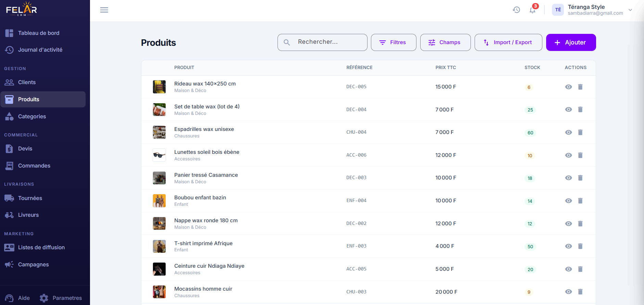Click product name Panier tressé Casamance
Screen dimensions: 644x305
click(206, 175)
